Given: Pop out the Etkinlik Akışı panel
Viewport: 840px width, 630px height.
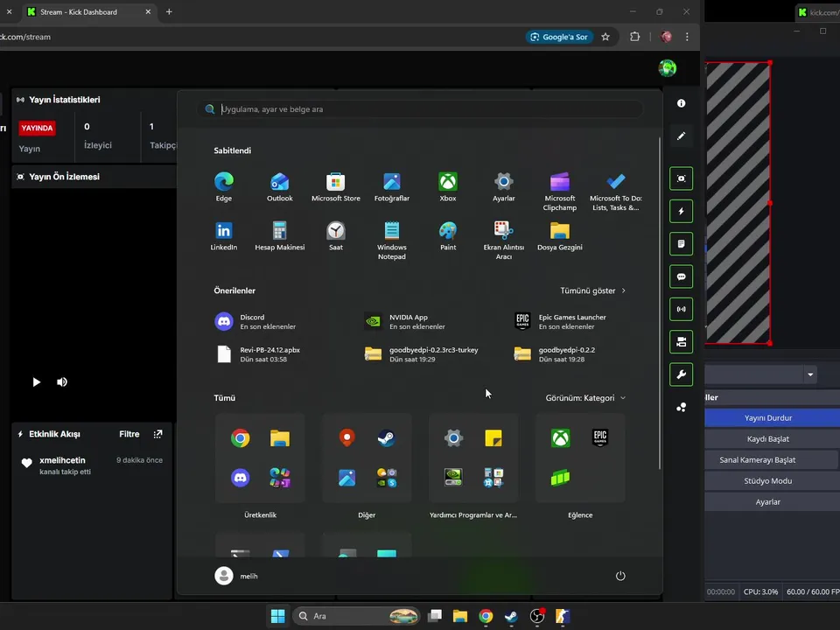Looking at the screenshot, I should tap(157, 434).
